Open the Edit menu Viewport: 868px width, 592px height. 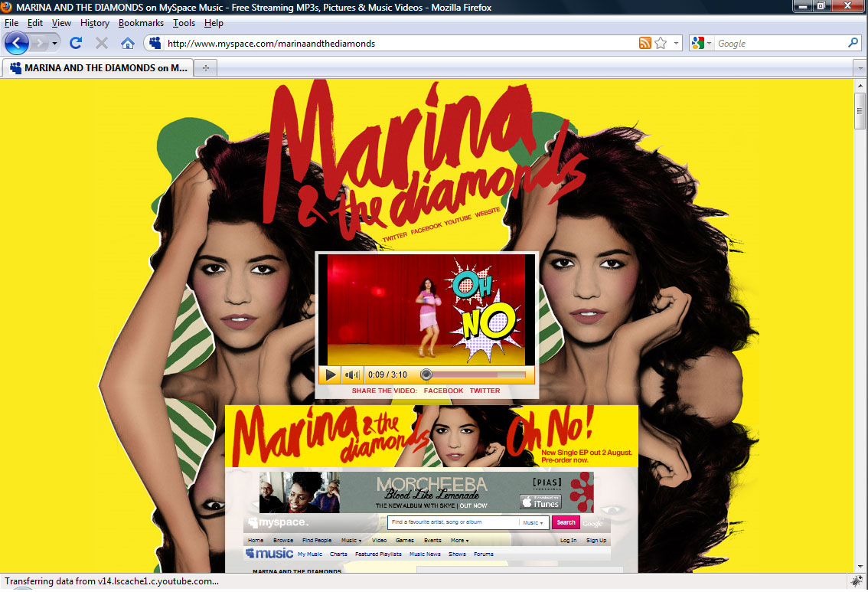pos(35,23)
